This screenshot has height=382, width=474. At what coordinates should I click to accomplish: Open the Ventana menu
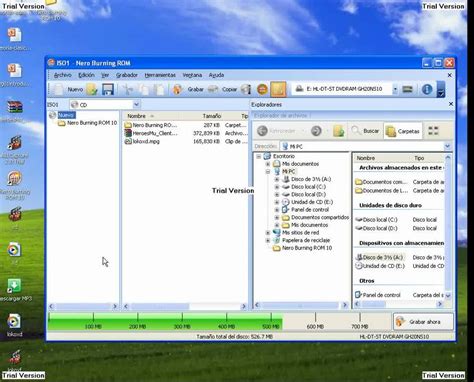pos(192,75)
